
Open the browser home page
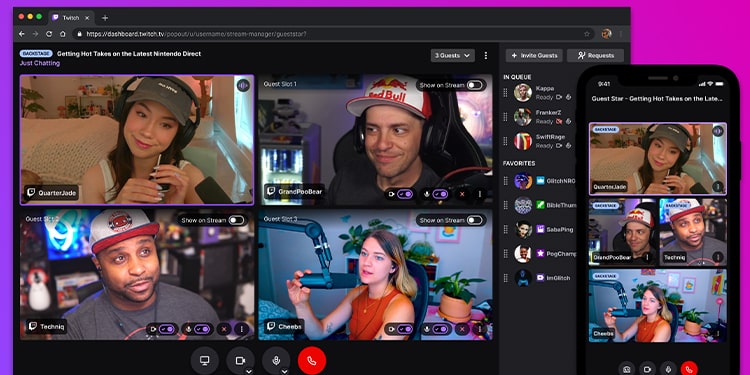click(x=63, y=34)
